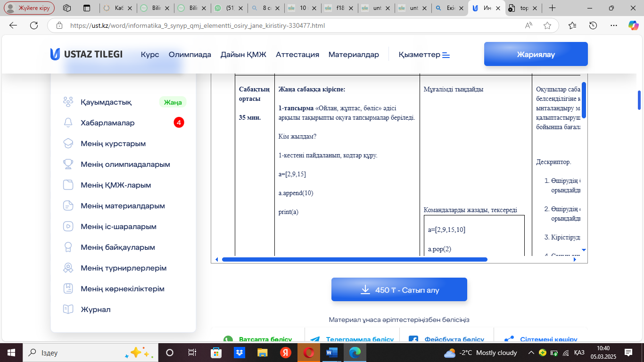Click the copy link share icon
This screenshot has width=644, height=362.
tap(509, 340)
